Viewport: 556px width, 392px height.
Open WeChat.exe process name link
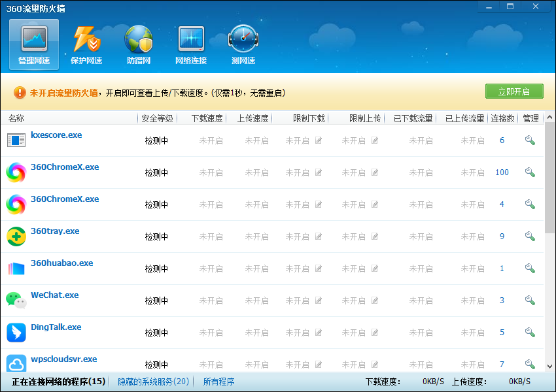tap(54, 295)
